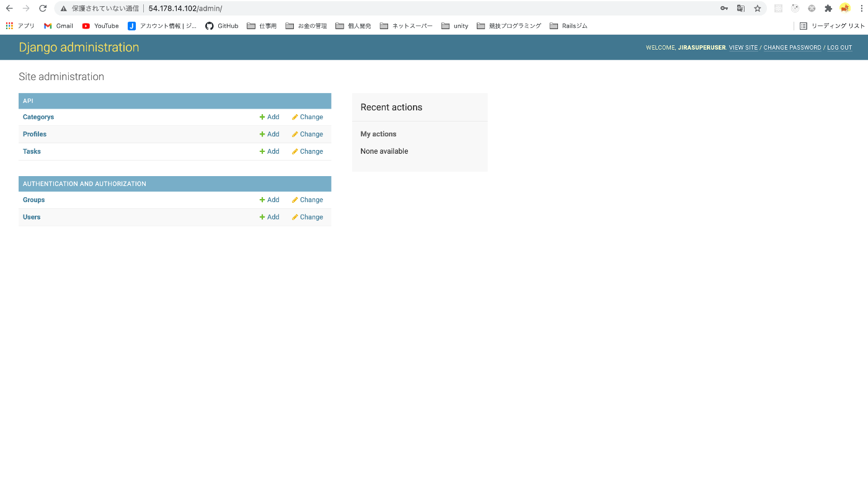Open the 個人開発 bookmark folder

tap(353, 26)
